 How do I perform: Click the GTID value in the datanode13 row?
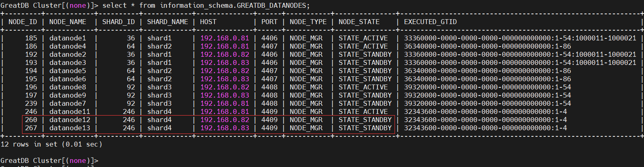(x=485, y=128)
